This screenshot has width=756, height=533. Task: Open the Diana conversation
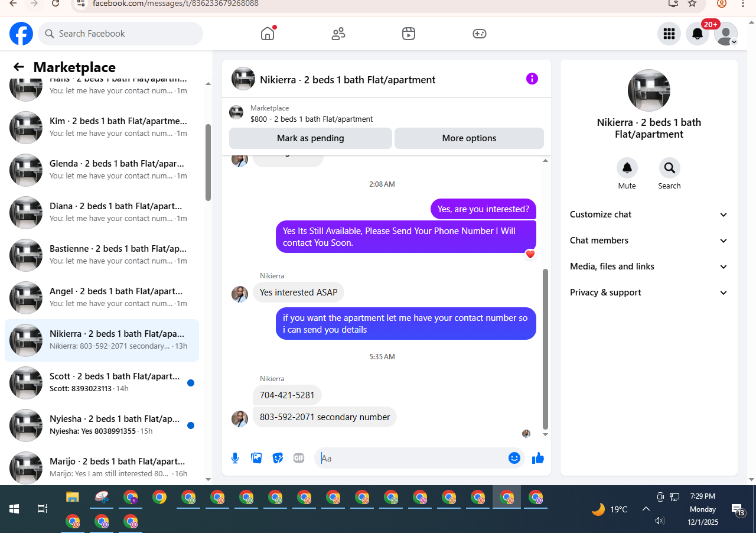tap(102, 213)
